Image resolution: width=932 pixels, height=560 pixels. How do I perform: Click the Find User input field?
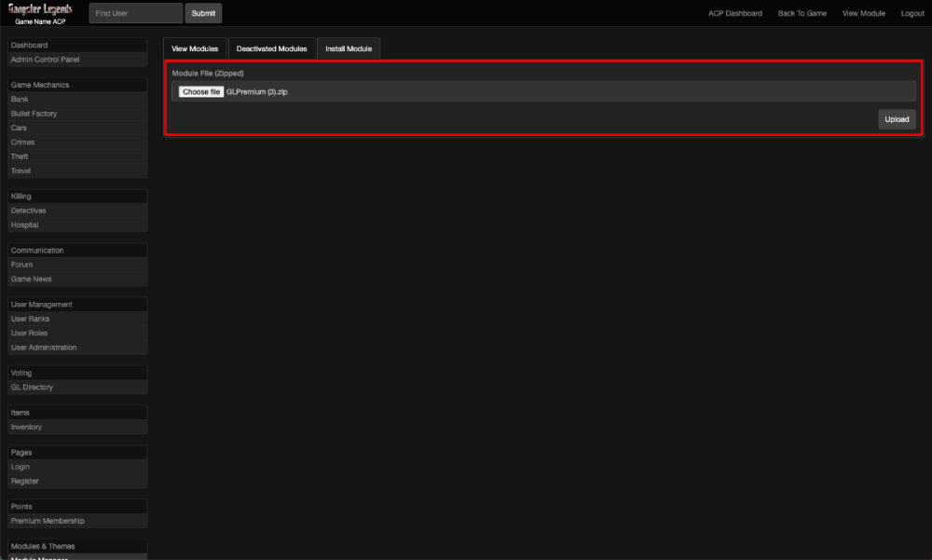coord(136,13)
